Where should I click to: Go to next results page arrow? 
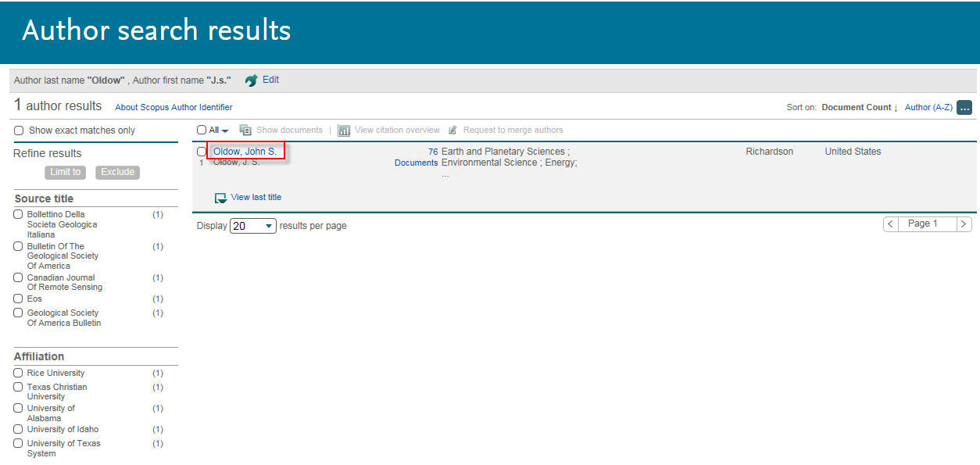(x=964, y=224)
